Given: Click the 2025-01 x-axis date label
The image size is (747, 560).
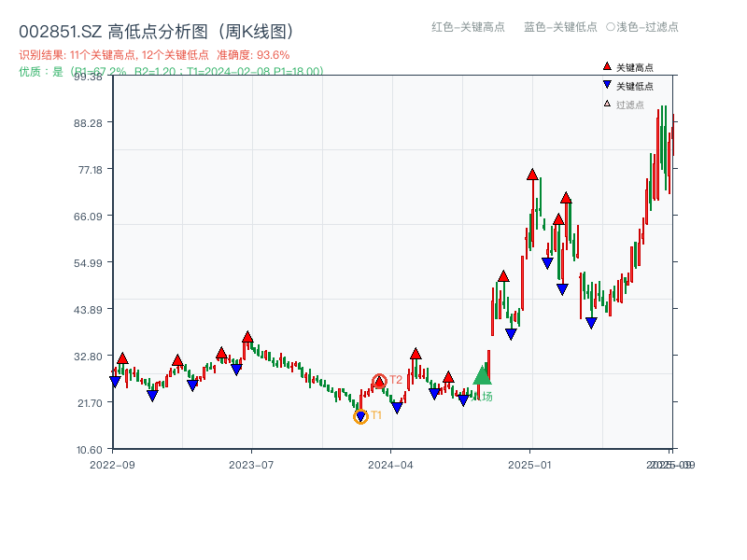Looking at the screenshot, I should click(529, 465).
